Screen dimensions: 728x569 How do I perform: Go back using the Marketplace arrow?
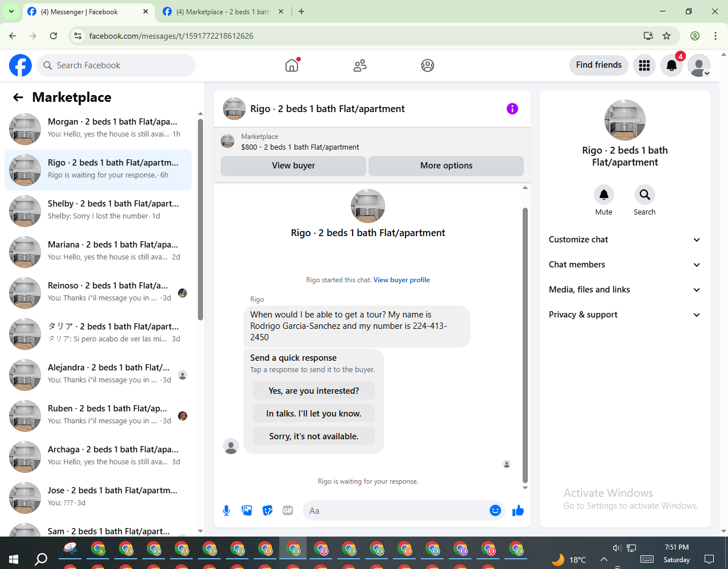click(18, 97)
